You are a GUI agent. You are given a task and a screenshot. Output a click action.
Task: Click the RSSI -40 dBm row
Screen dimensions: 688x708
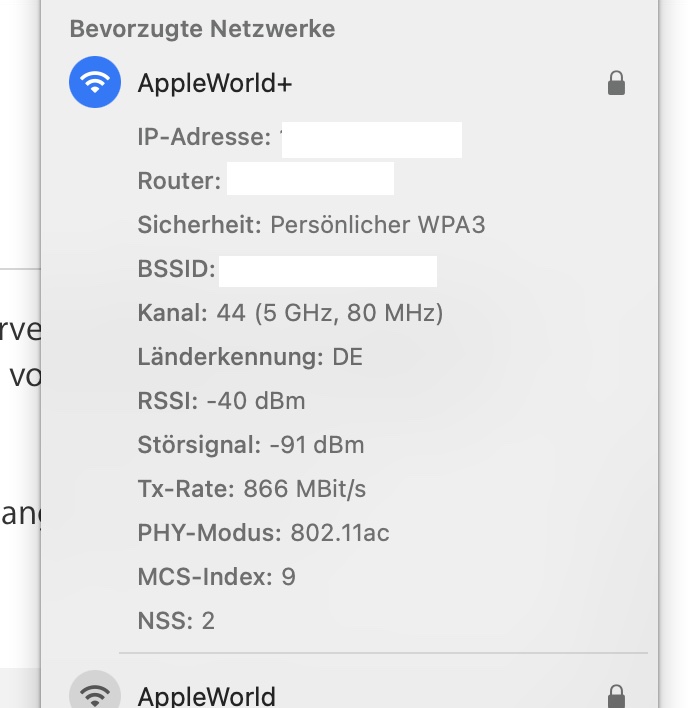(x=221, y=401)
